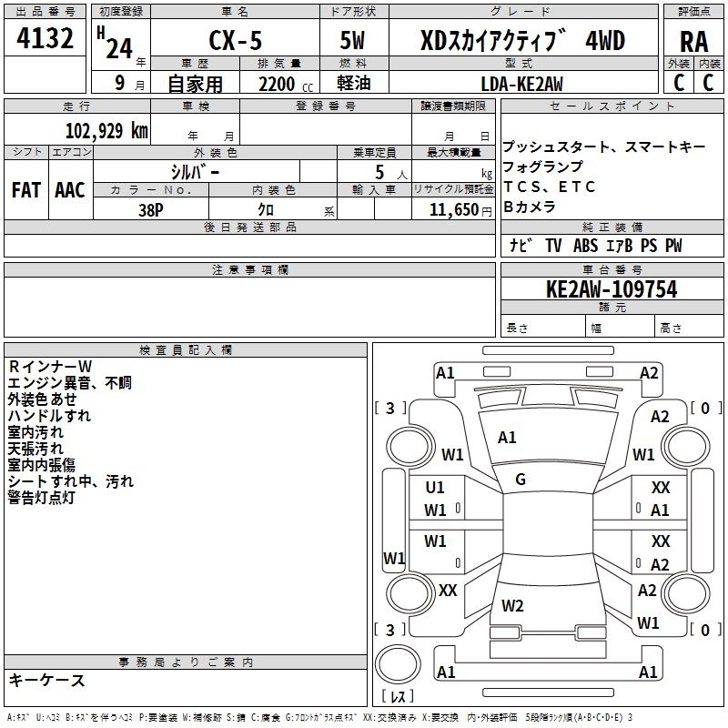
Task: Select the car name CX-5
Action: 235,40
